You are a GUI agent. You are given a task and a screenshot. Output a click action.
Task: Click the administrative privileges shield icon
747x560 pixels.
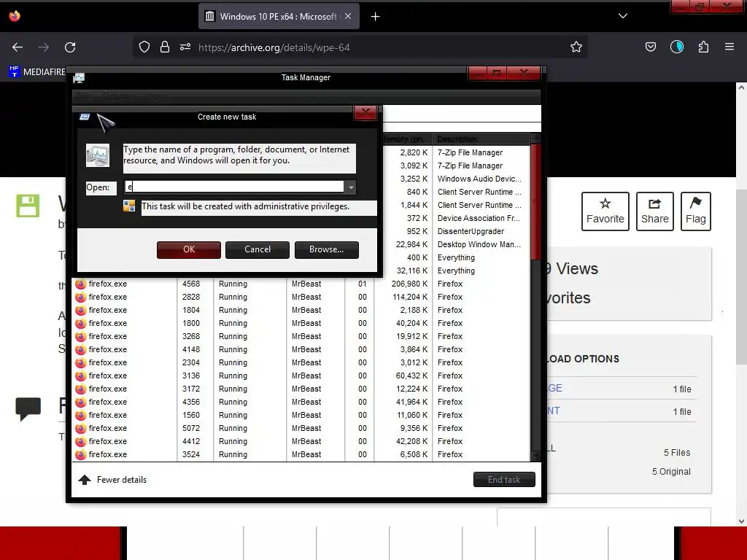pos(129,206)
